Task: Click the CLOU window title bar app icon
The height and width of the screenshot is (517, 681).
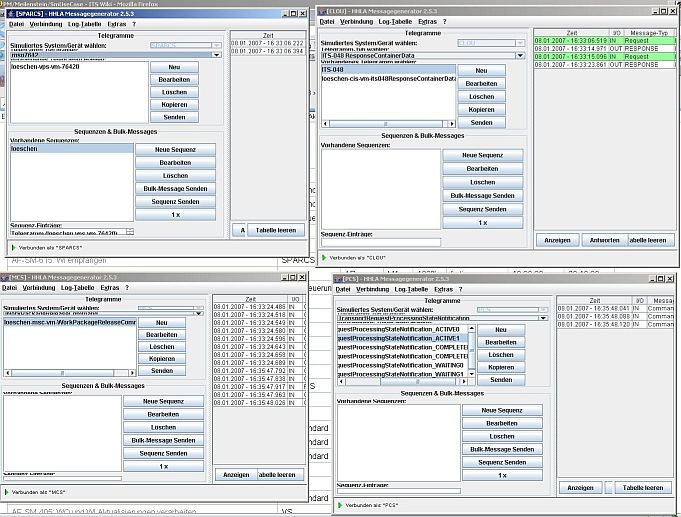Action: [322, 10]
